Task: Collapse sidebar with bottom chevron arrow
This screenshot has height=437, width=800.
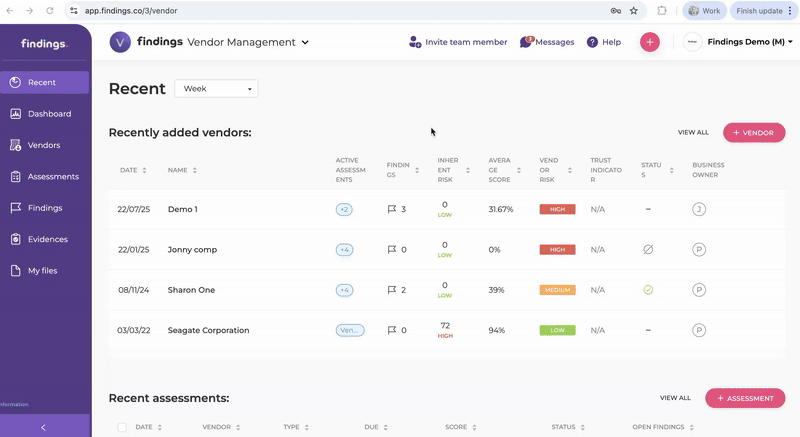Action: click(43, 427)
